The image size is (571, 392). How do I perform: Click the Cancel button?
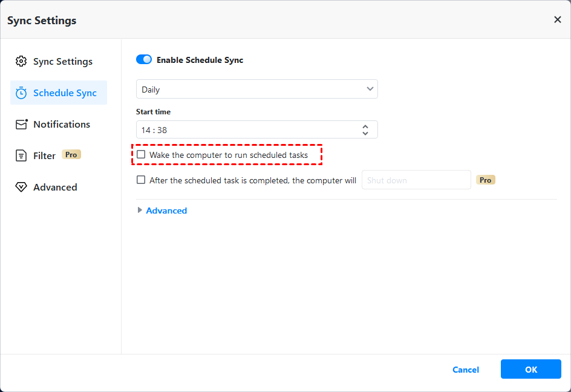click(x=466, y=370)
